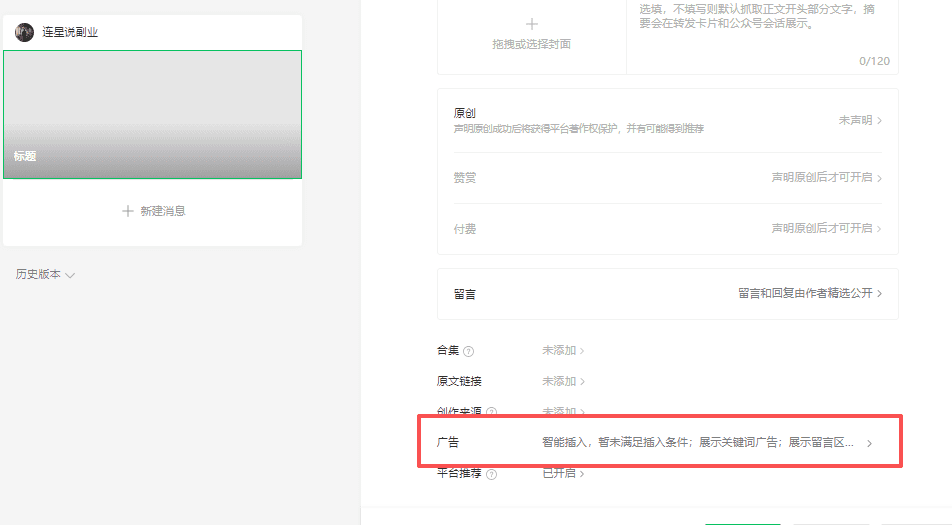The width and height of the screenshot is (952, 525).
Task: Add a new message via 新建消息
Action: coord(153,211)
